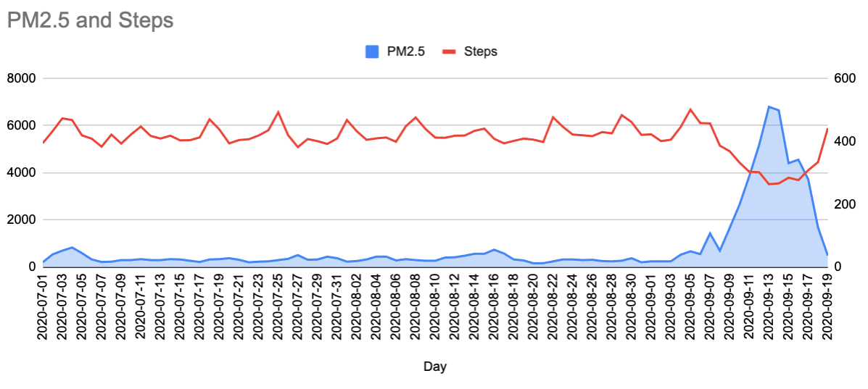Viewport: 868px width, 389px height.
Task: Click the Steps line start at far left
Action: point(43,143)
